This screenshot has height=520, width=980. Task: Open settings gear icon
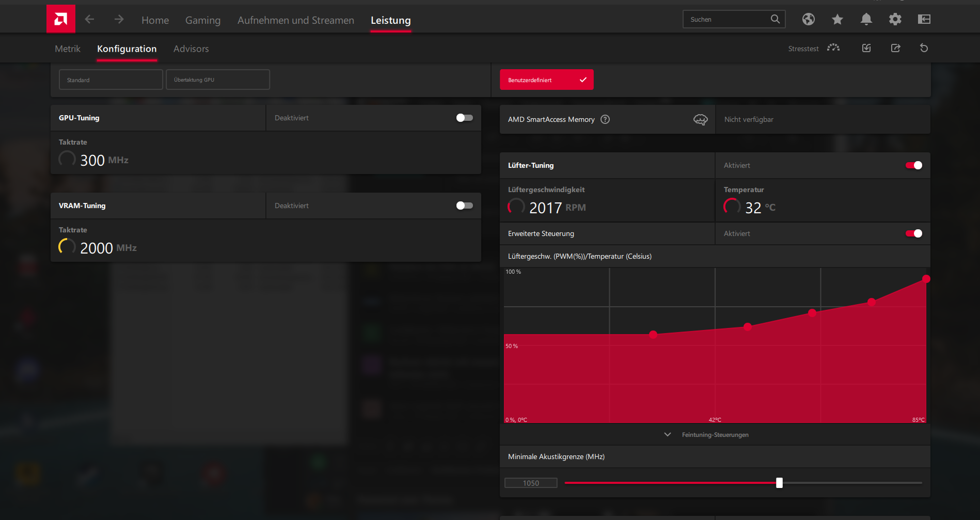(895, 19)
